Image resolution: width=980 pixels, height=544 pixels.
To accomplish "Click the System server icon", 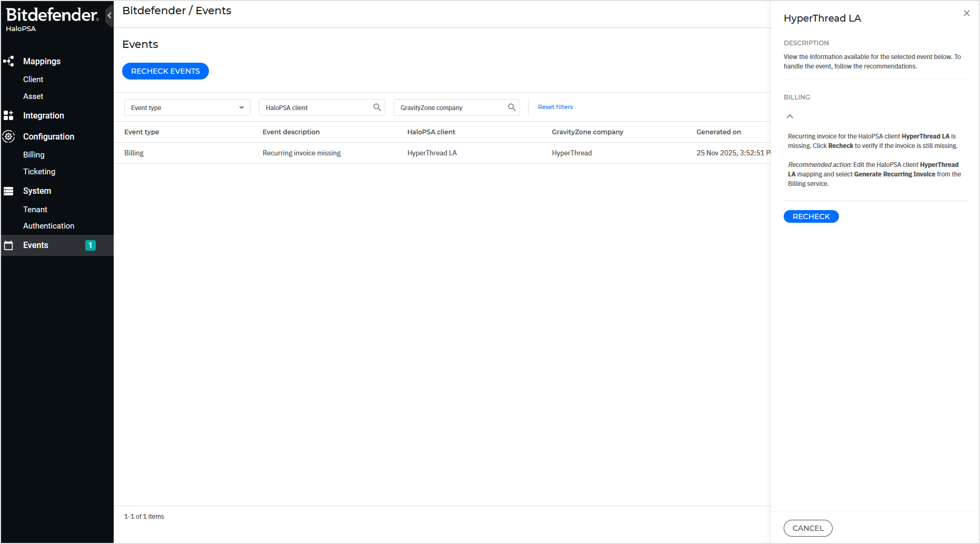I will (x=8, y=191).
